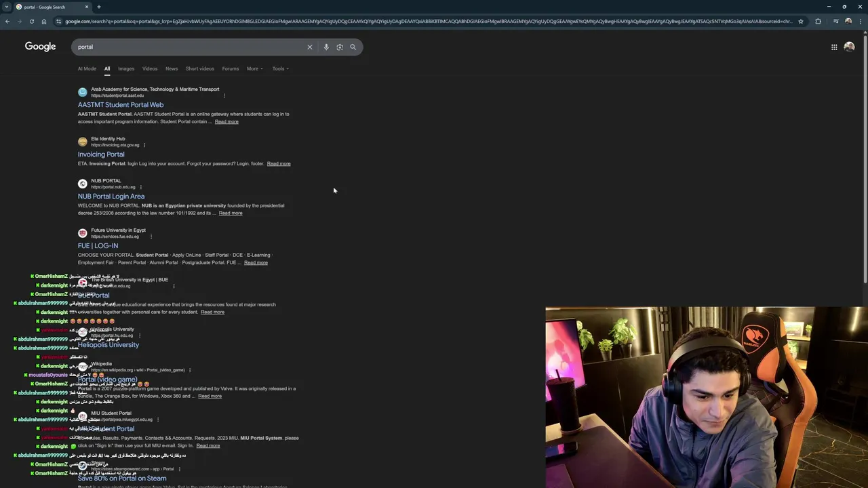The width and height of the screenshot is (868, 488).
Task: Switch to the Forums tab
Action: (231, 68)
